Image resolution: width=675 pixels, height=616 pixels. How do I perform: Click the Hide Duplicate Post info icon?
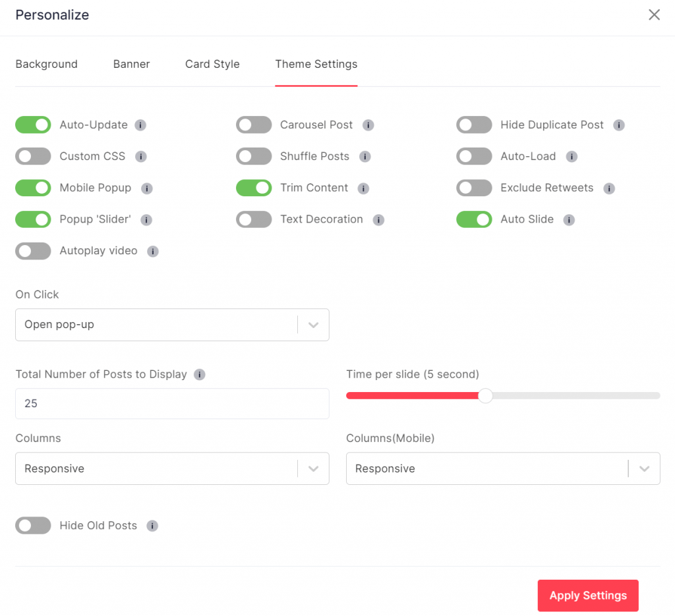pos(618,125)
